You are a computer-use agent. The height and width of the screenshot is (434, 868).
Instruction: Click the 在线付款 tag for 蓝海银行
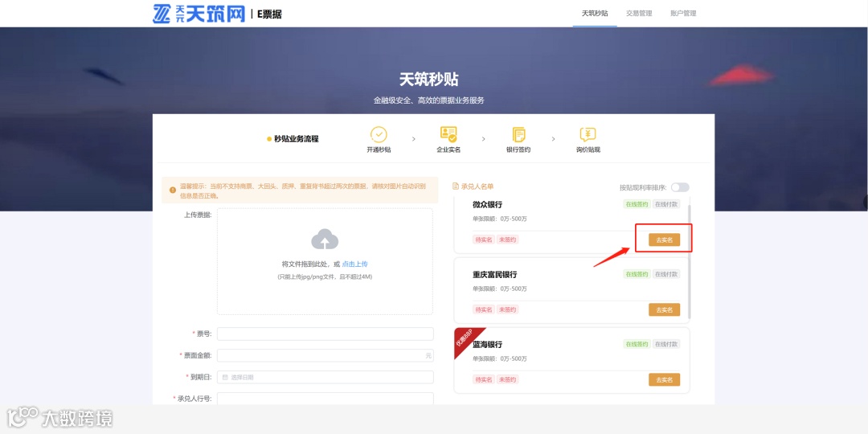pyautogui.click(x=666, y=344)
